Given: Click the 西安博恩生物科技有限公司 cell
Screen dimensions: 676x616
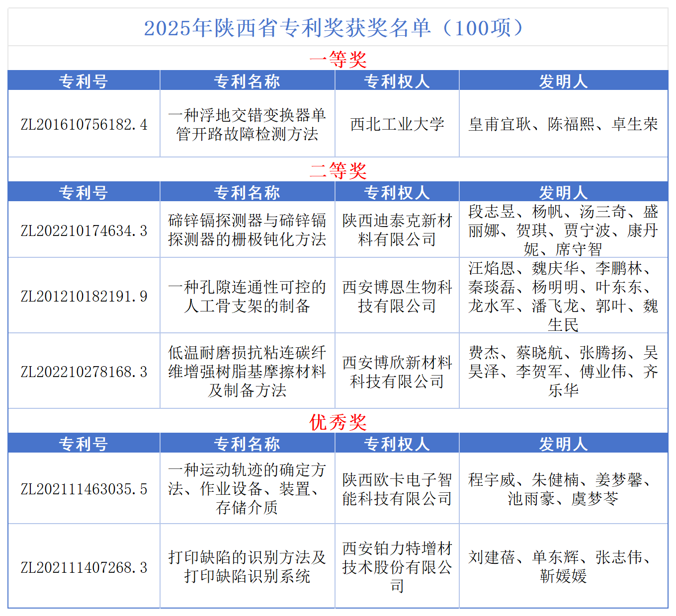Looking at the screenshot, I should tap(397, 296).
